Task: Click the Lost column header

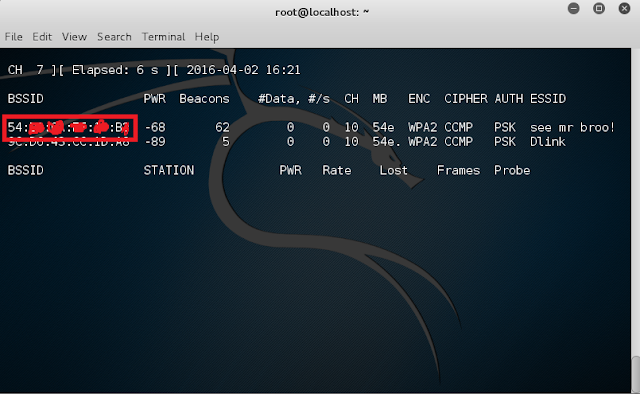Action: click(x=393, y=170)
